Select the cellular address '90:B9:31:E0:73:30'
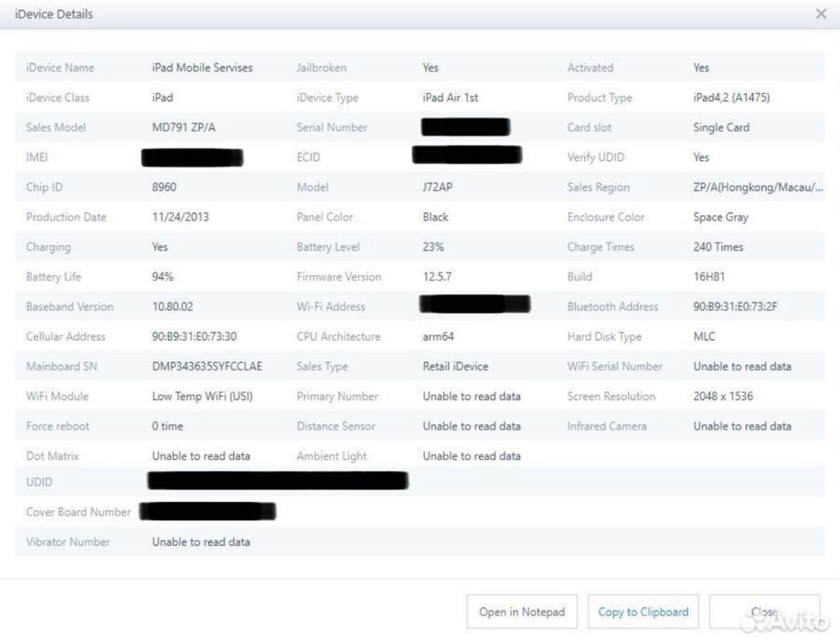Screen dimensions: 840x640 (x=194, y=336)
